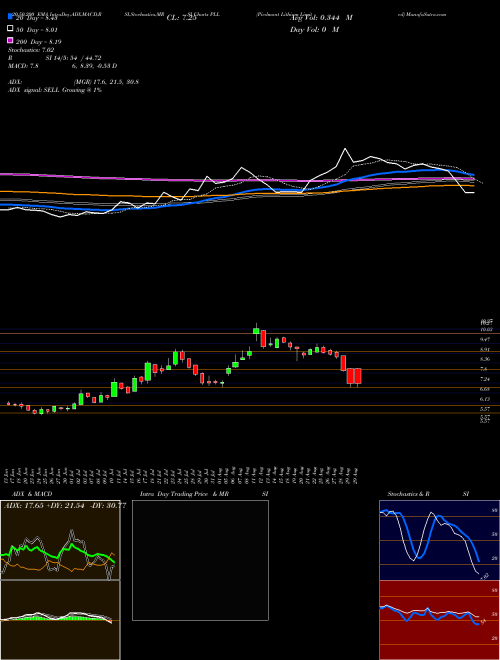The height and width of the screenshot is (660, 500).
Task: Click the 9.47 price axis label
Action: click(484, 339)
